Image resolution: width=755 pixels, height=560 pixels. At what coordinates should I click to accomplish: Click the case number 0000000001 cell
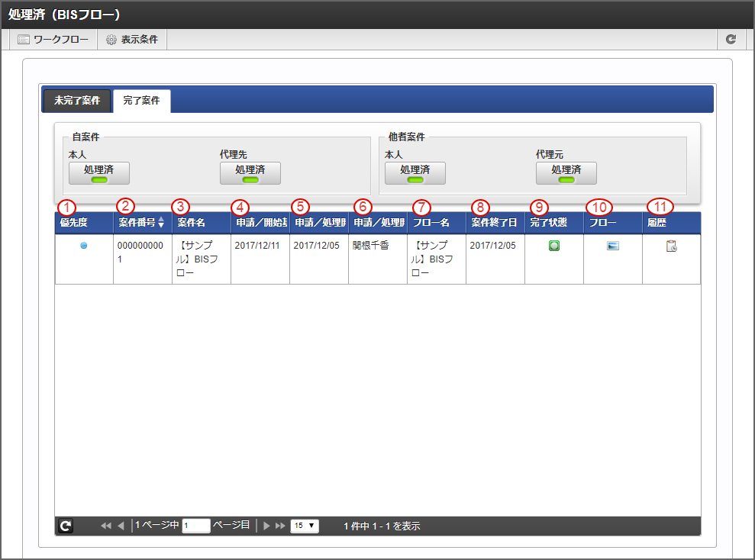pyautogui.click(x=143, y=259)
